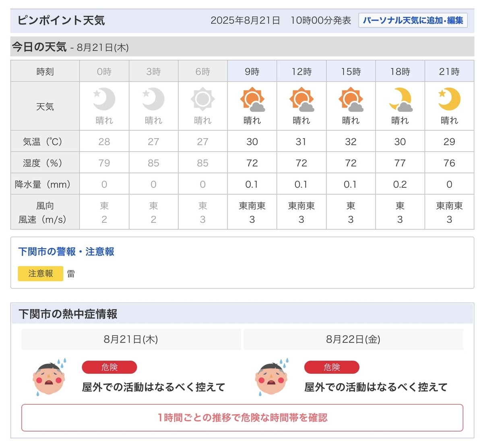Click the 18時 moon-and-cloud weather icon

pyautogui.click(x=400, y=99)
